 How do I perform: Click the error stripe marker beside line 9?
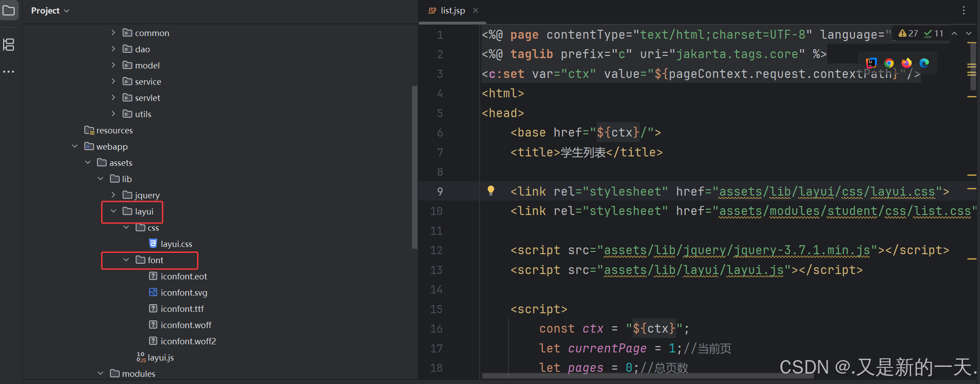971,188
